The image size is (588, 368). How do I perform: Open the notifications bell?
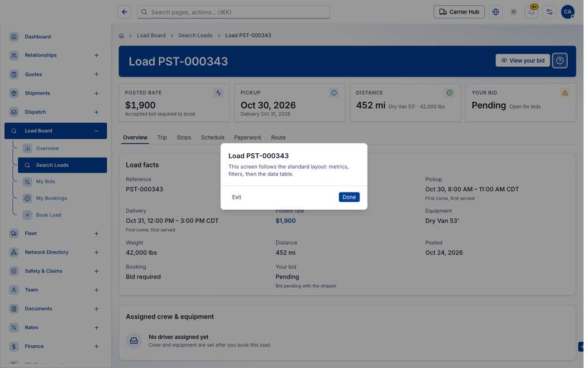[532, 12]
